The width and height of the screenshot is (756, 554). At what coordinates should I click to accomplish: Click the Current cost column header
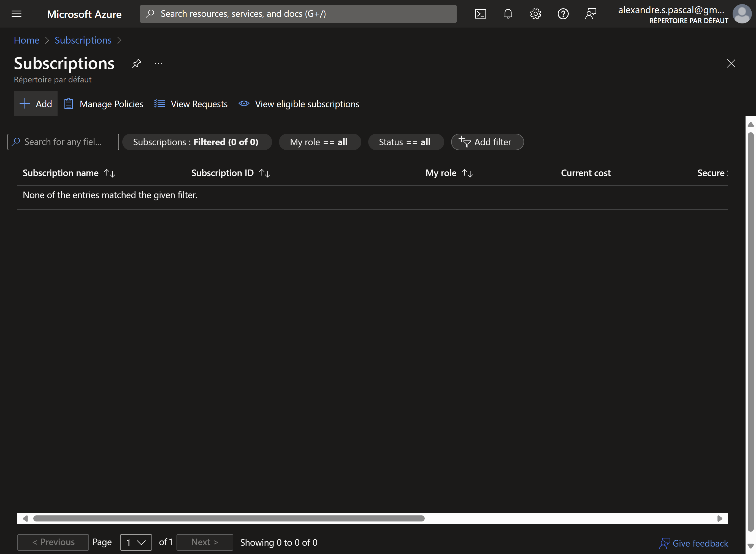(x=586, y=173)
